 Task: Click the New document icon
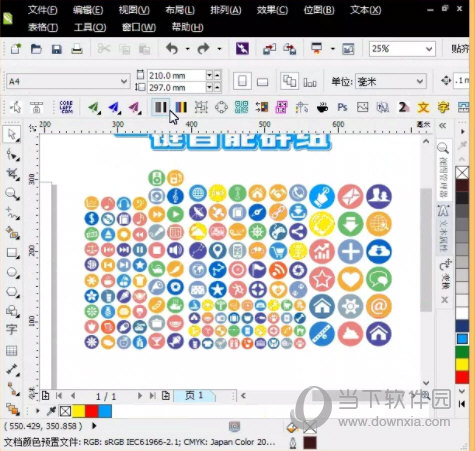(x=15, y=49)
